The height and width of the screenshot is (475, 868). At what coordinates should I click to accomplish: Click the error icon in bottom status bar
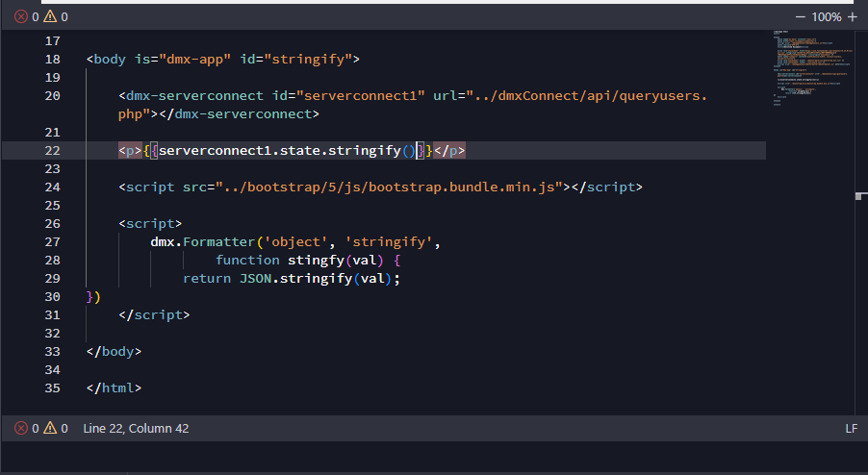point(21,428)
